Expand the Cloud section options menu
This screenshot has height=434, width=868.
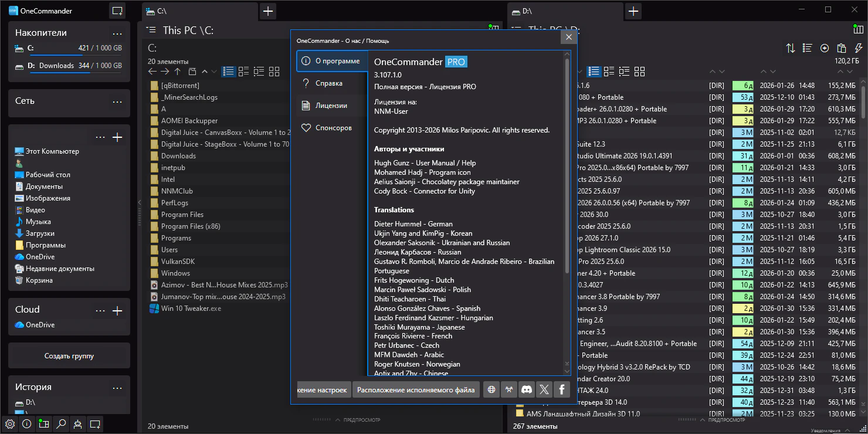[101, 310]
